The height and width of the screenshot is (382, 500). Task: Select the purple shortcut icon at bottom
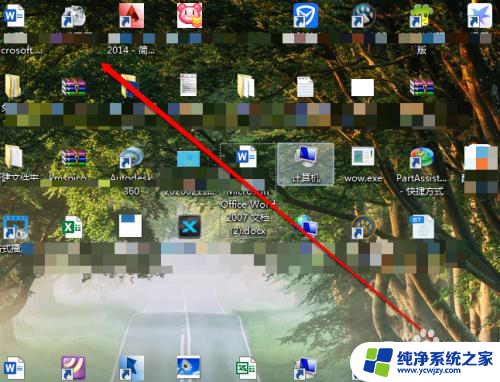point(73,368)
